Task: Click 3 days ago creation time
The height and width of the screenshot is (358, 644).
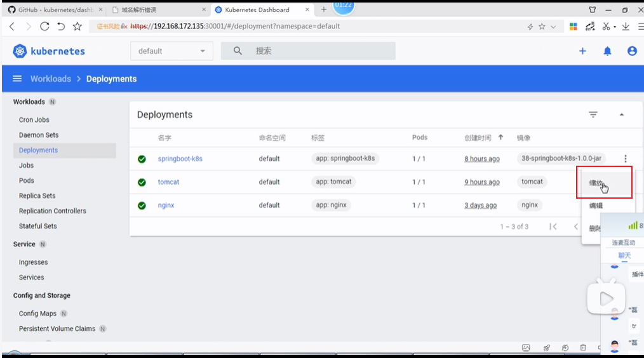Action: (480, 205)
